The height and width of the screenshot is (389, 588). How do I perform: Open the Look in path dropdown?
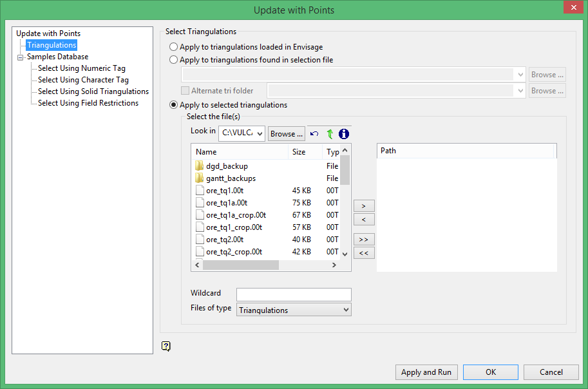[x=260, y=134]
